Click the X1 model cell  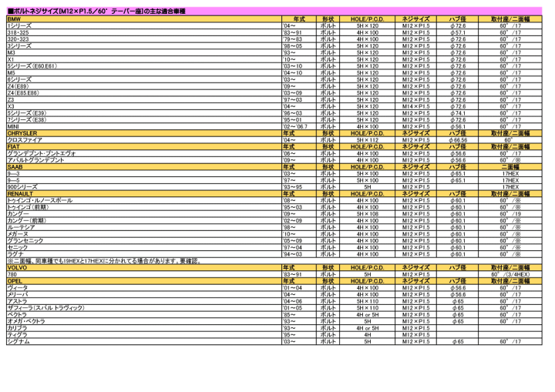pos(144,59)
